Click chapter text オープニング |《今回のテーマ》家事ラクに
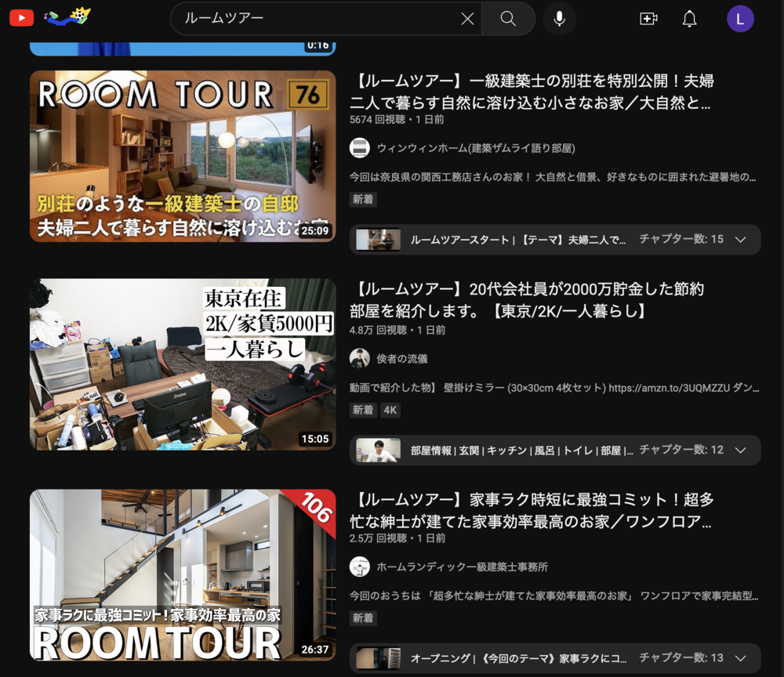This screenshot has width=784, height=677. click(518, 658)
